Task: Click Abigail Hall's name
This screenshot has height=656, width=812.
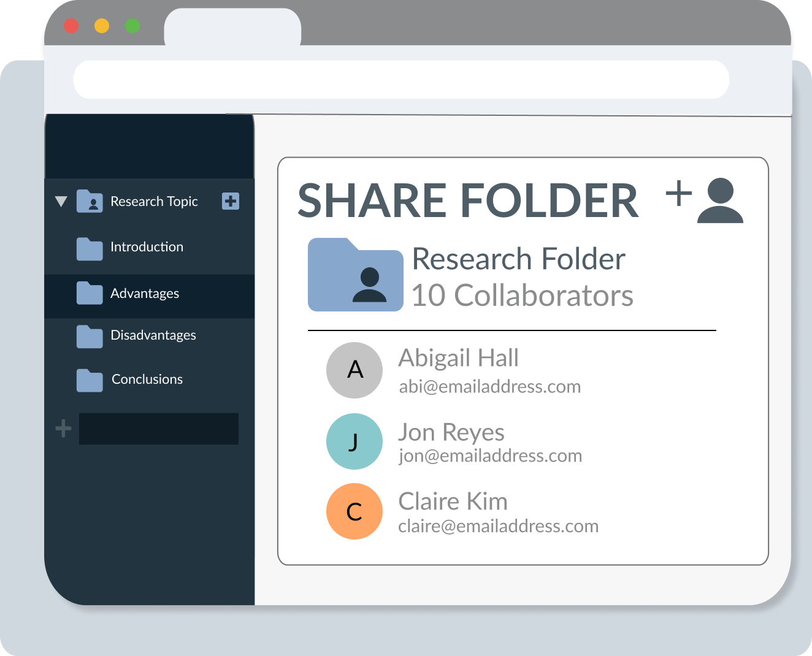Action: click(x=459, y=357)
